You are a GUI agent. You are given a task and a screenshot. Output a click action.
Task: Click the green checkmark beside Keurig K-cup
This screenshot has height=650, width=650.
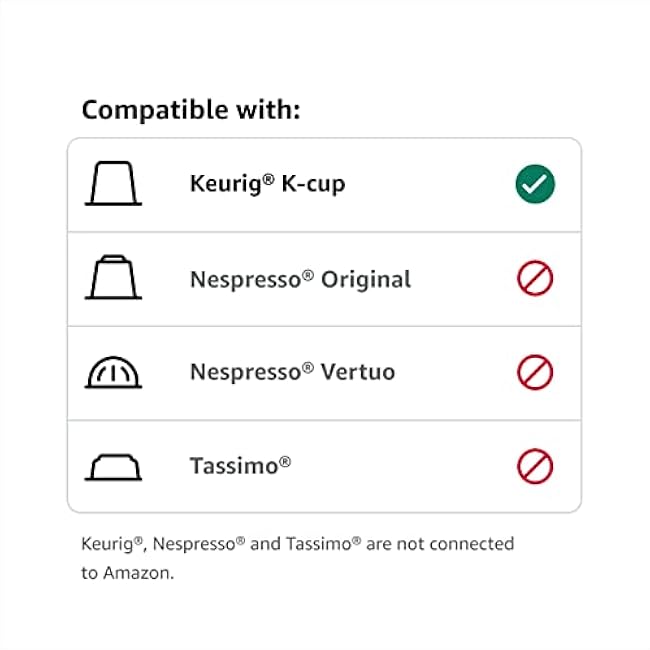pyautogui.click(x=535, y=185)
